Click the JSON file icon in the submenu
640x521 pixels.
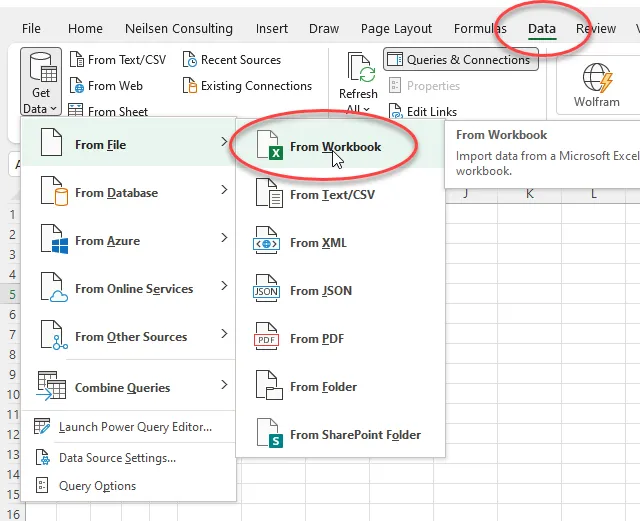267,288
